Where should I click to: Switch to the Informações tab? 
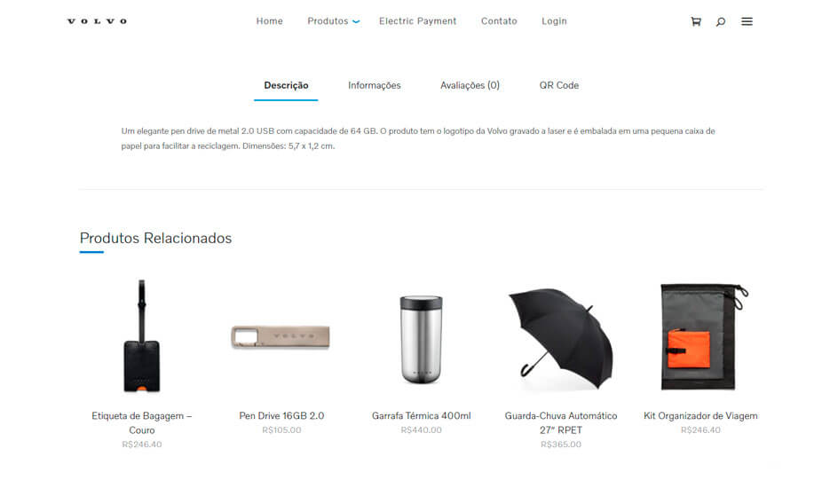[x=375, y=85]
